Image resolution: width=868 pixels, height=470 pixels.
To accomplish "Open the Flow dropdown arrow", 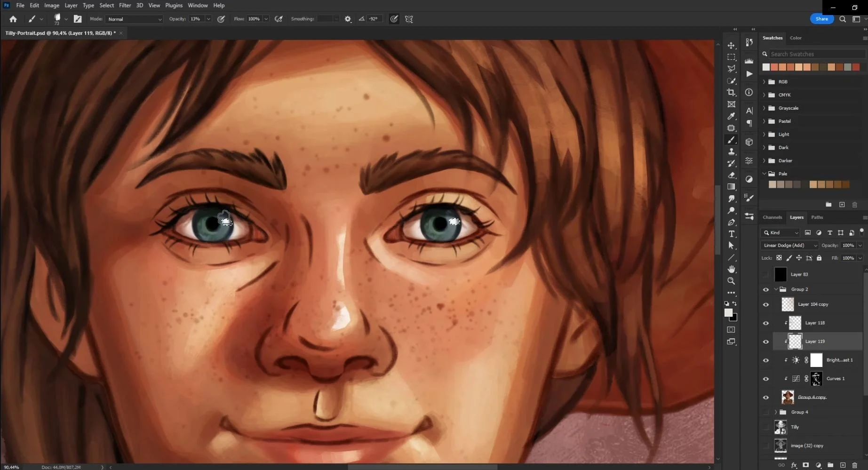I will (266, 19).
